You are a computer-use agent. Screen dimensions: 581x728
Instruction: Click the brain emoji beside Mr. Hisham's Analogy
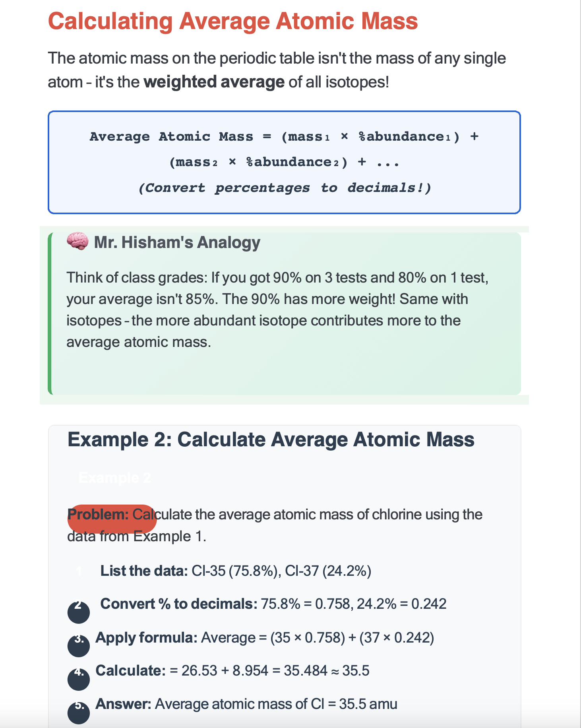click(x=77, y=241)
